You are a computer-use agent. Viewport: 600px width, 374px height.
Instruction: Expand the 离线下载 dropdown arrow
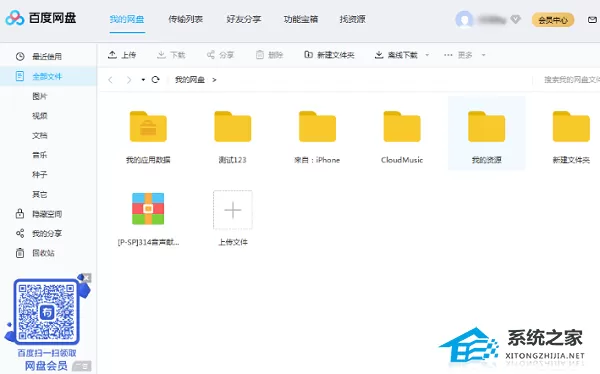click(x=427, y=55)
